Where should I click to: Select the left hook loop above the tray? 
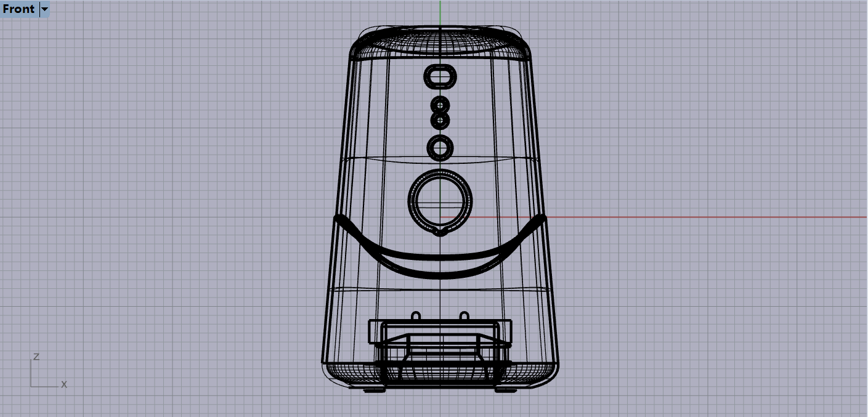coord(416,316)
